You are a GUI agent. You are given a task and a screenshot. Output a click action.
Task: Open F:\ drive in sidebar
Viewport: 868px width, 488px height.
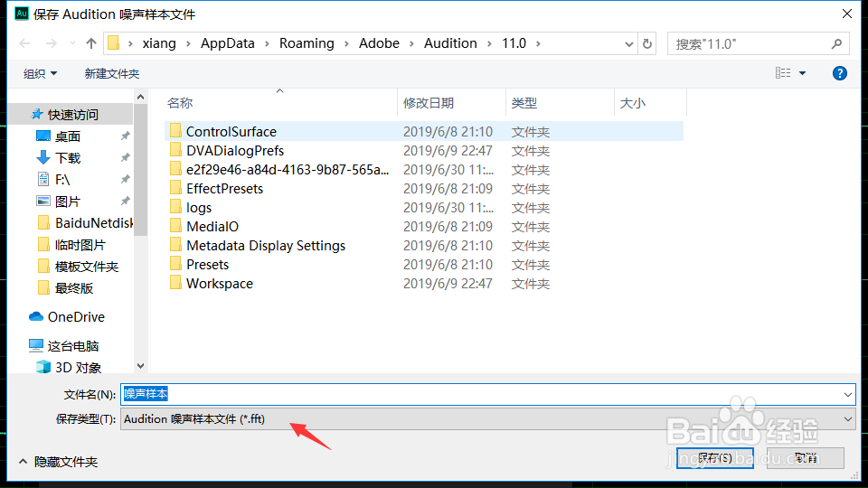62,179
